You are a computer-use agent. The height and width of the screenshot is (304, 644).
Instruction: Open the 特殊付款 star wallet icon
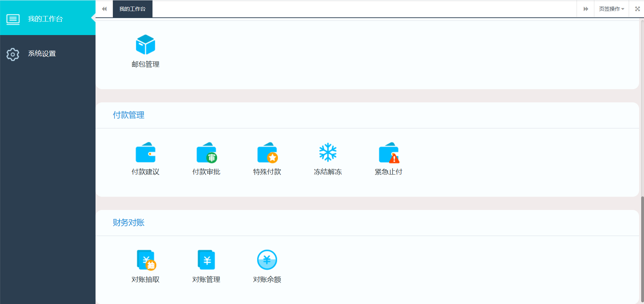click(x=267, y=152)
